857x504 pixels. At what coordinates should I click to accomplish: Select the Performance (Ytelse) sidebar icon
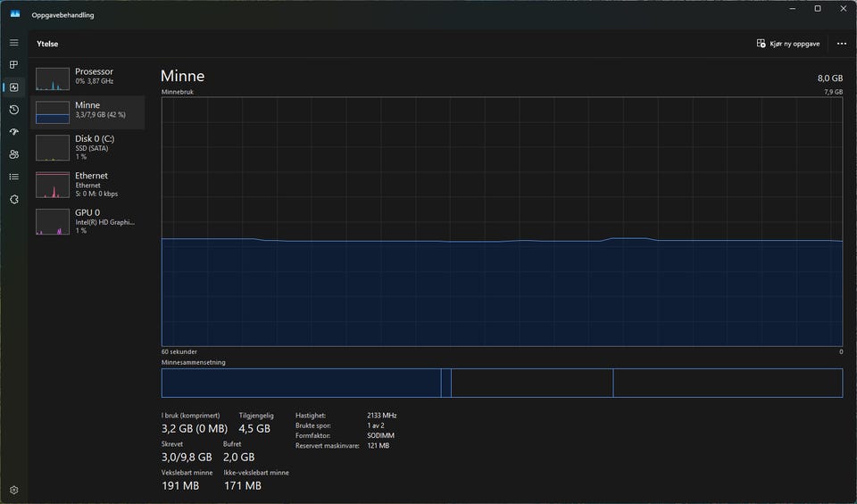(x=13, y=87)
